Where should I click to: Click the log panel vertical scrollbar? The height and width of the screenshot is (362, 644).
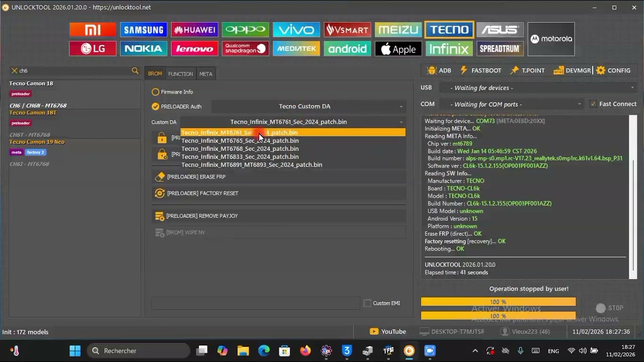pos(633,196)
